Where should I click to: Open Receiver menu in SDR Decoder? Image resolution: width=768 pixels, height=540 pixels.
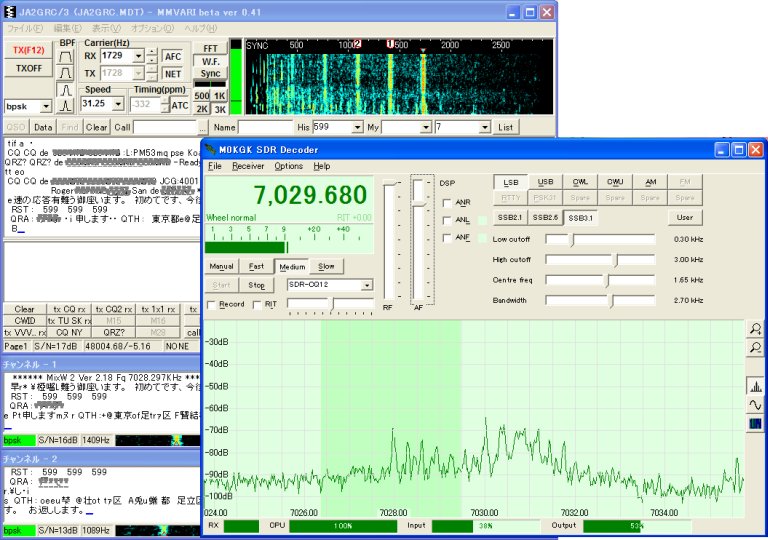[248, 166]
